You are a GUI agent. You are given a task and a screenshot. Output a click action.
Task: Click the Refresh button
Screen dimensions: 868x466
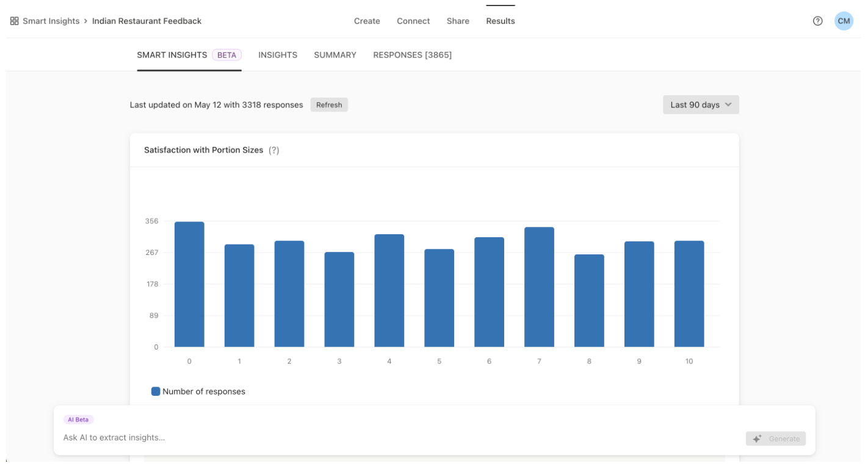329,105
